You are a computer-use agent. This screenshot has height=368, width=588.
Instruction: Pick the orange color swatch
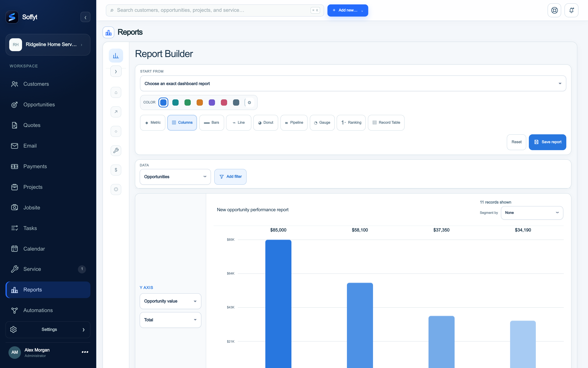click(x=200, y=102)
